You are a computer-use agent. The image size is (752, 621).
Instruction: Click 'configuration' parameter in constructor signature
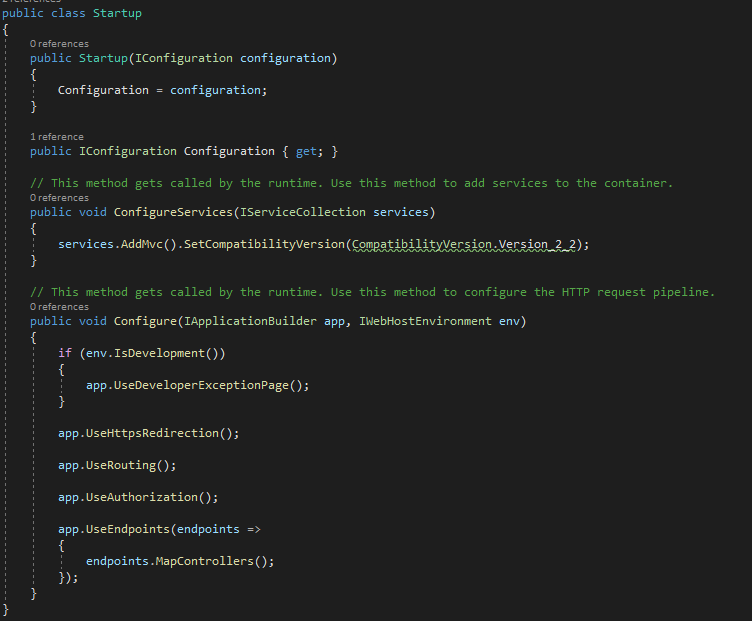285,59
